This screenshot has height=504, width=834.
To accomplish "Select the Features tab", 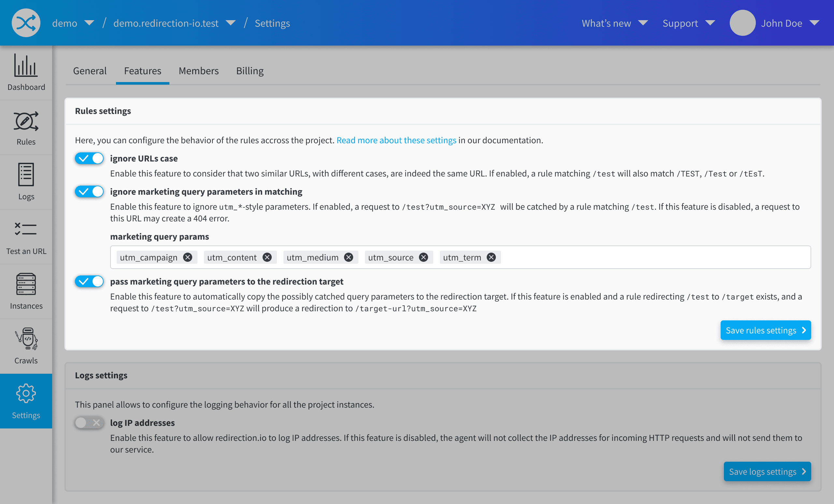I will (x=142, y=71).
